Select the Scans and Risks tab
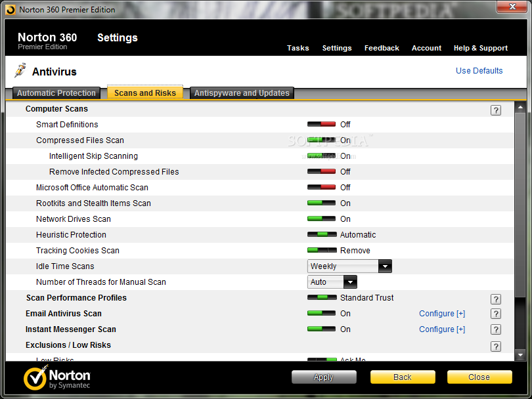This screenshot has width=532, height=399. point(145,93)
